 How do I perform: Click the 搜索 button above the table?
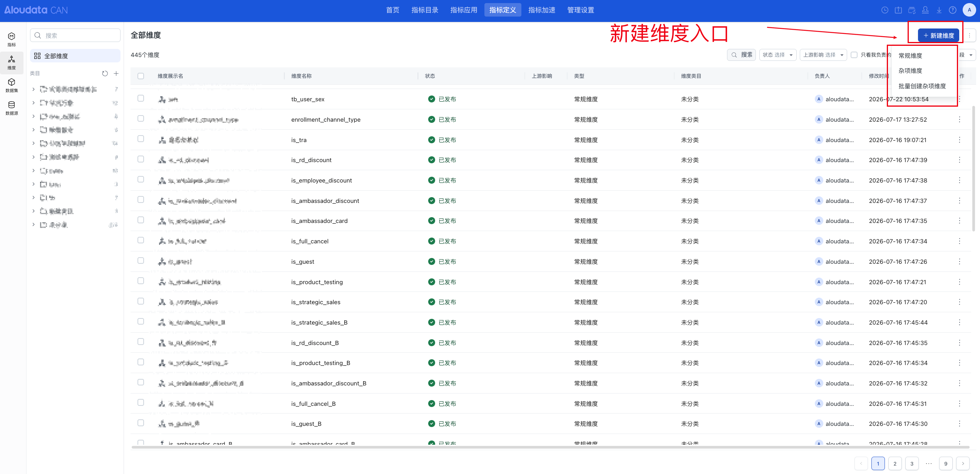tap(742, 55)
